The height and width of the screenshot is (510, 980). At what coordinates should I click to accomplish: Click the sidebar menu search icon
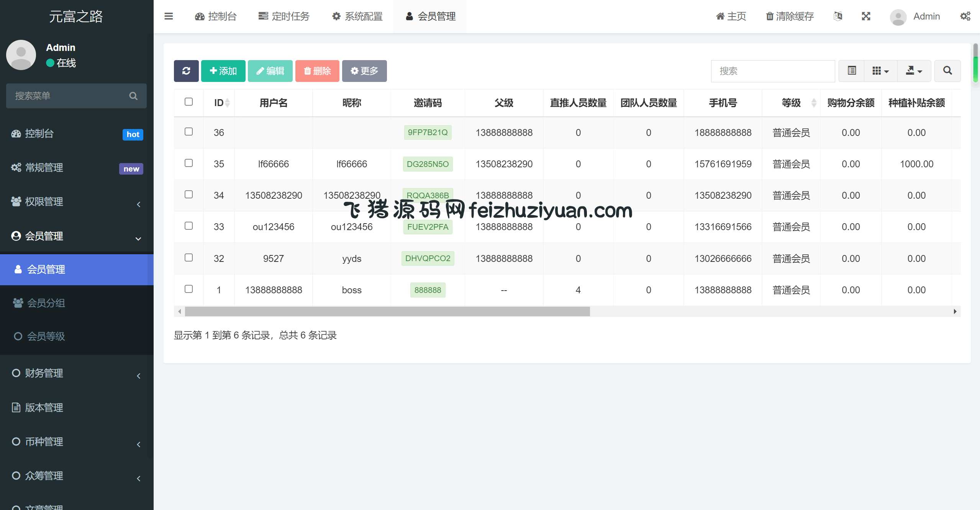click(133, 96)
